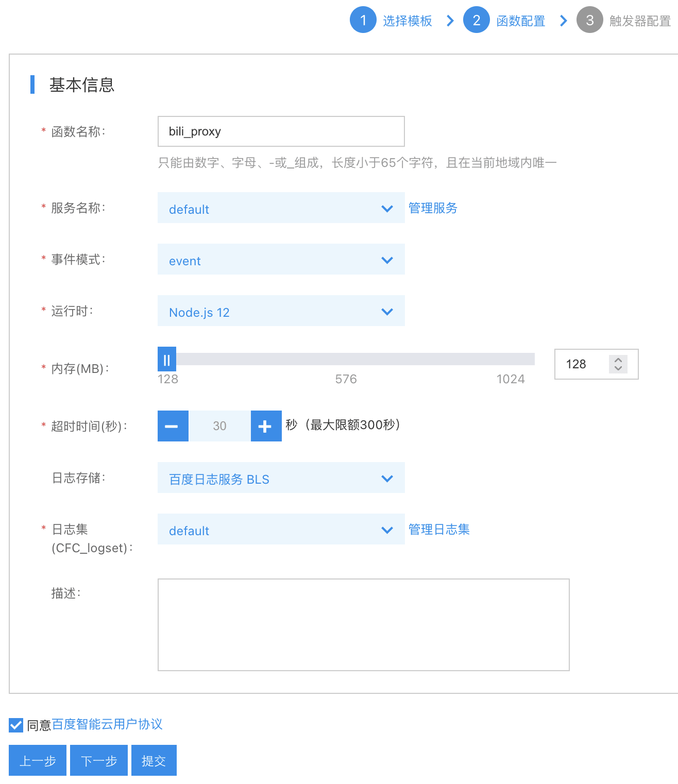The width and height of the screenshot is (678, 784).
Task: Click the arrow between step 2 and 3
Action: tap(563, 20)
